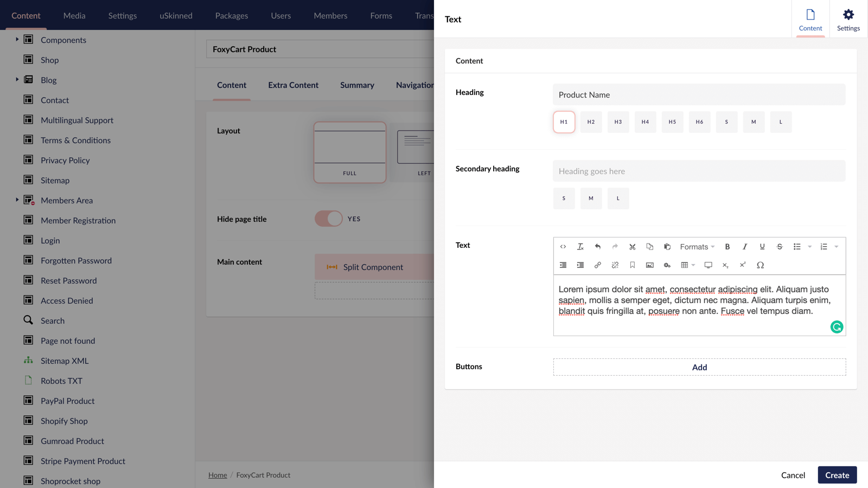Open the source code view in text editor
The image size is (868, 488).
click(563, 247)
